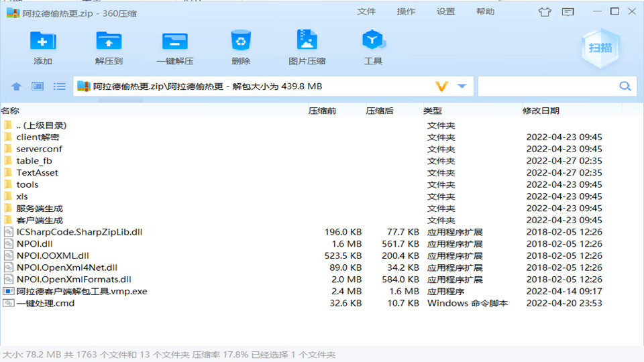The image size is (644, 362).
Task: Click the 2022-04-14 09:17 date cell
Action: 564,292
